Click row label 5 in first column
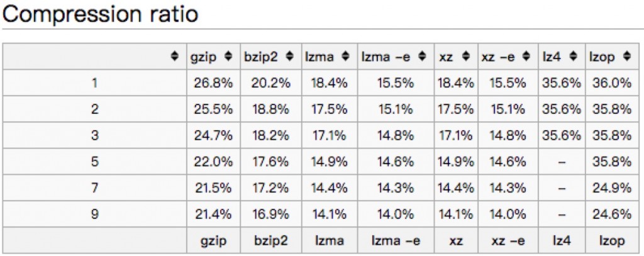 (95, 162)
